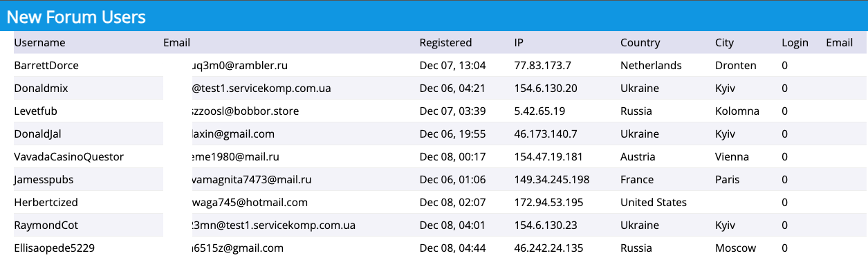Click registration date Dec 08, 00:17
This screenshot has width=868, height=258.
click(452, 157)
